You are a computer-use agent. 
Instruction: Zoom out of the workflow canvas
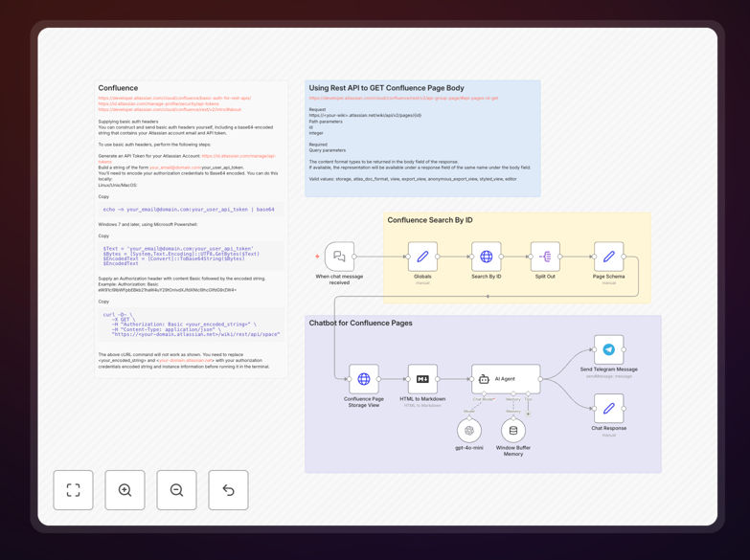click(176, 490)
